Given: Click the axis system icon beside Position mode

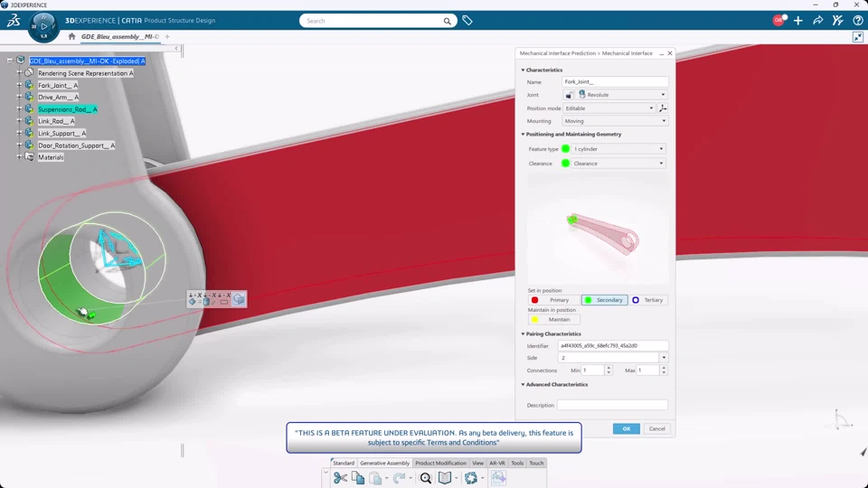Looking at the screenshot, I should (663, 108).
